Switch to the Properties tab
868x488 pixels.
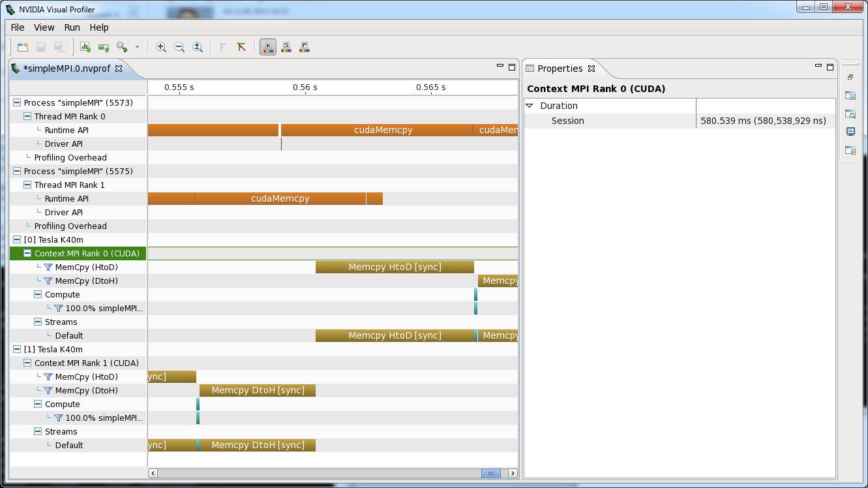tap(561, 68)
